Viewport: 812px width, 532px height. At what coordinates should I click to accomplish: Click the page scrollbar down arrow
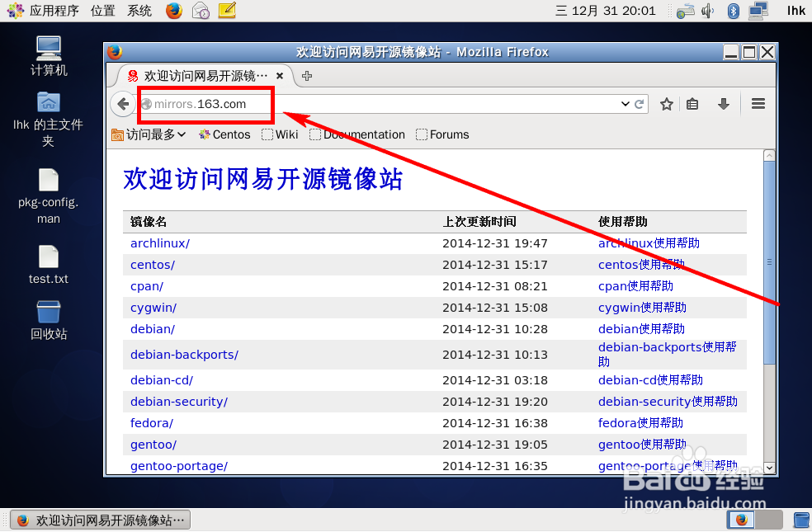pyautogui.click(x=770, y=468)
